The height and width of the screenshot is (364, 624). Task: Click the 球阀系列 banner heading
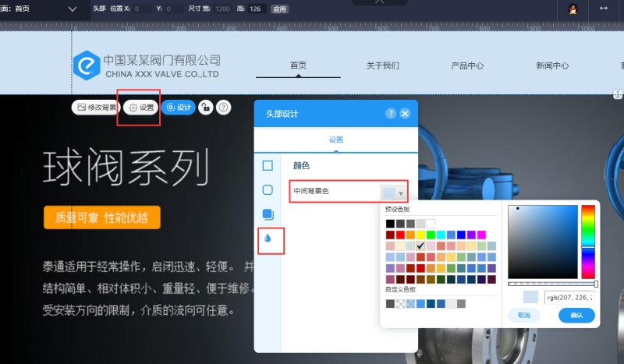(126, 168)
